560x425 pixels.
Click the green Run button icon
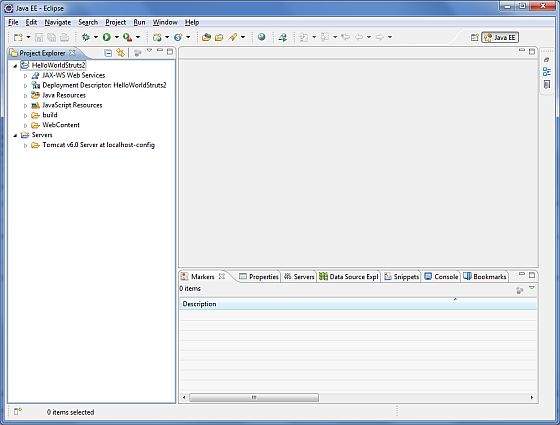(106, 37)
